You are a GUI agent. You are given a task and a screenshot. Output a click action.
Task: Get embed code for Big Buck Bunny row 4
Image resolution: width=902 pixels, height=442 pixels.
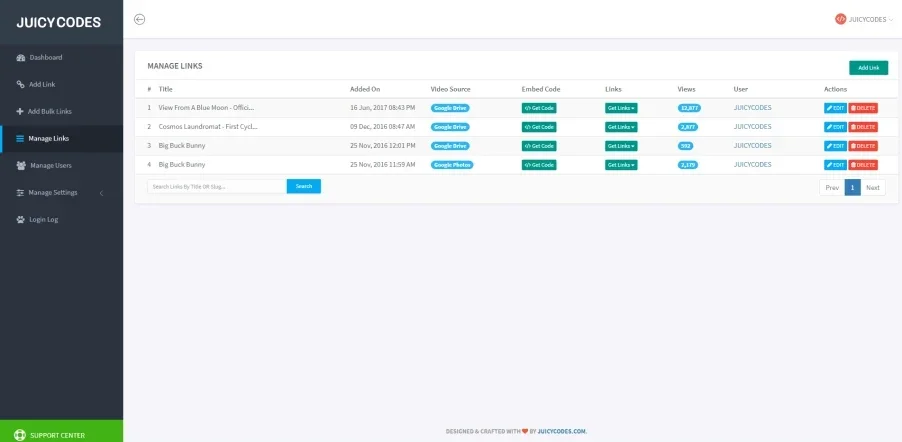pos(539,165)
